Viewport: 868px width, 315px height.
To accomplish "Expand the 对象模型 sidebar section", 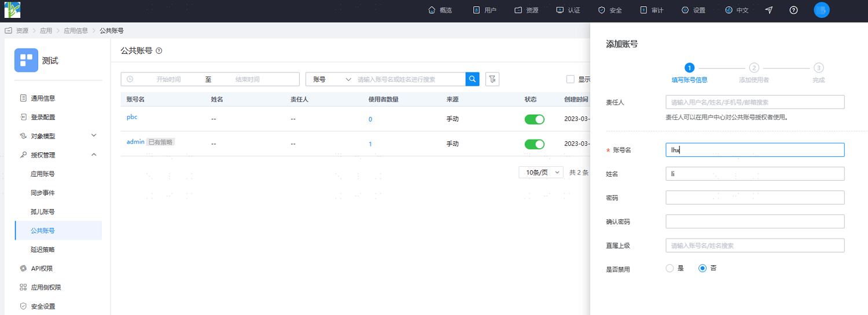I will pos(58,136).
